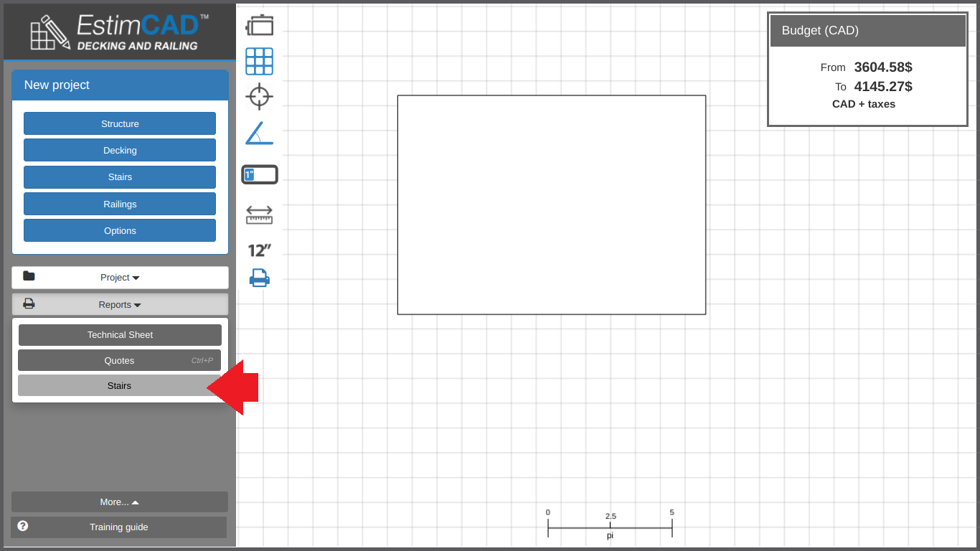Click the crosshair center view icon
This screenshot has height=551, width=980.
(x=259, y=96)
